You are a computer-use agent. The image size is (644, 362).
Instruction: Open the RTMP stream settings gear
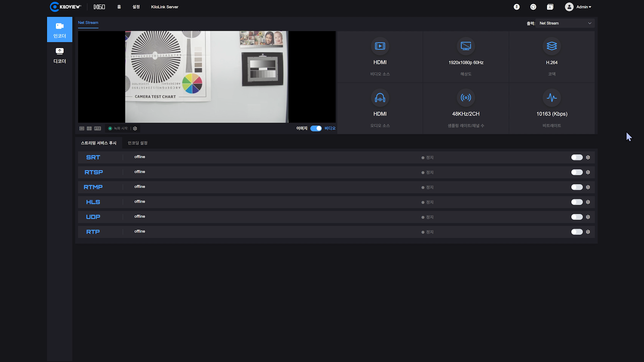tap(588, 187)
